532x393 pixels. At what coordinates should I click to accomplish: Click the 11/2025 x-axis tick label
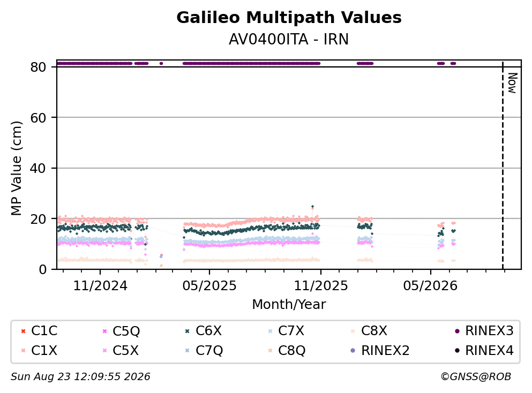(320, 286)
